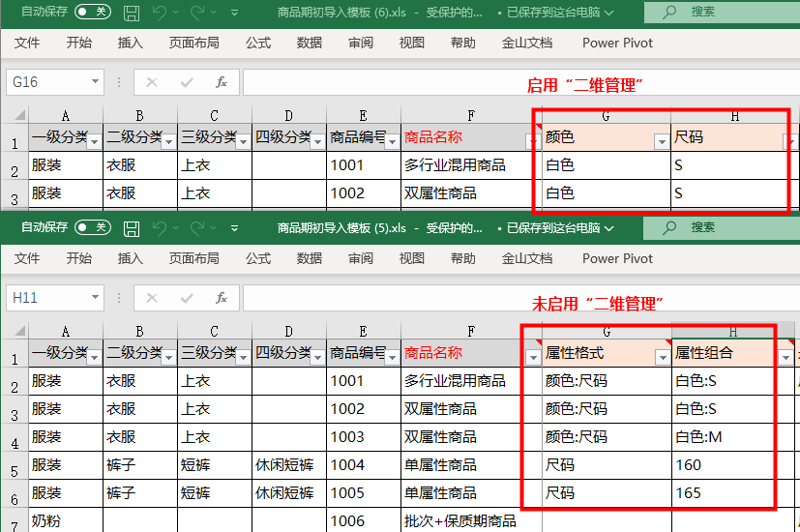Open 属性组合 filter dropdown in bottom sheet
This screenshot has height=532, width=800.
(x=785, y=358)
